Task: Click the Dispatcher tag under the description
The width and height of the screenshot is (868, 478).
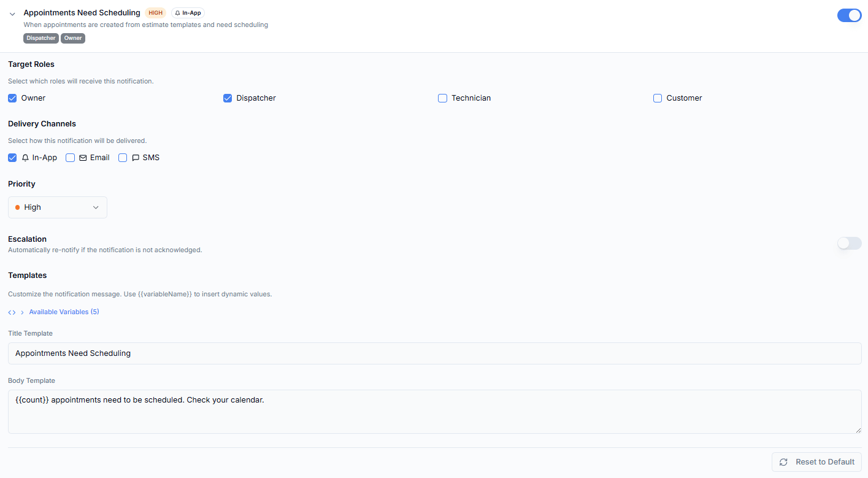Action: [41, 38]
